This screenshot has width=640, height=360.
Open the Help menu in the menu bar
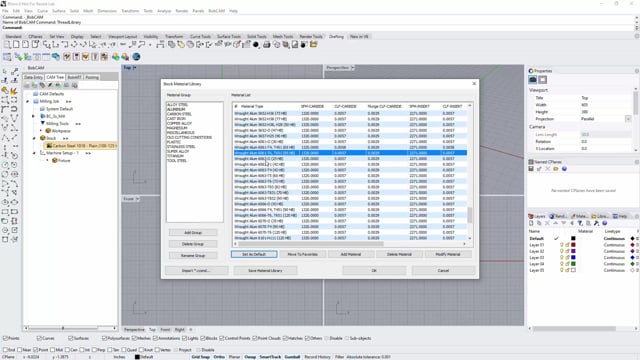tap(233, 11)
